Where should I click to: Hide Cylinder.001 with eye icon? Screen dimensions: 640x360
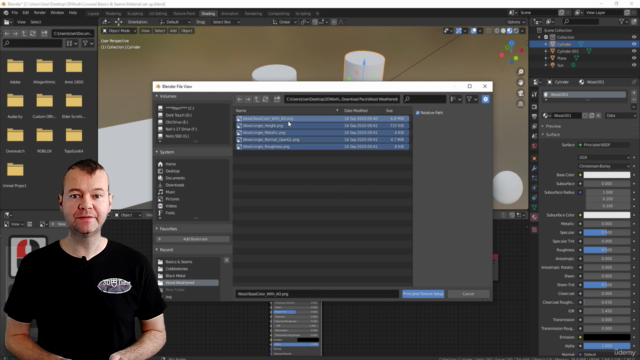[x=634, y=51]
